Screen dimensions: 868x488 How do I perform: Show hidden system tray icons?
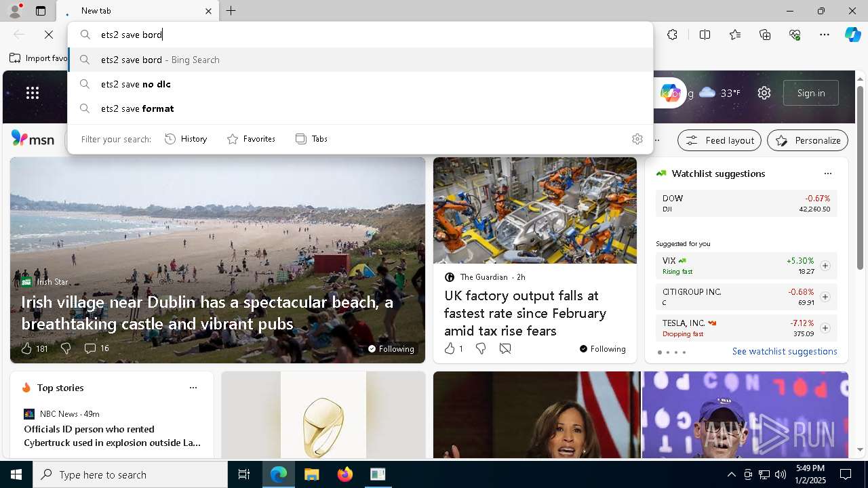coord(731,474)
